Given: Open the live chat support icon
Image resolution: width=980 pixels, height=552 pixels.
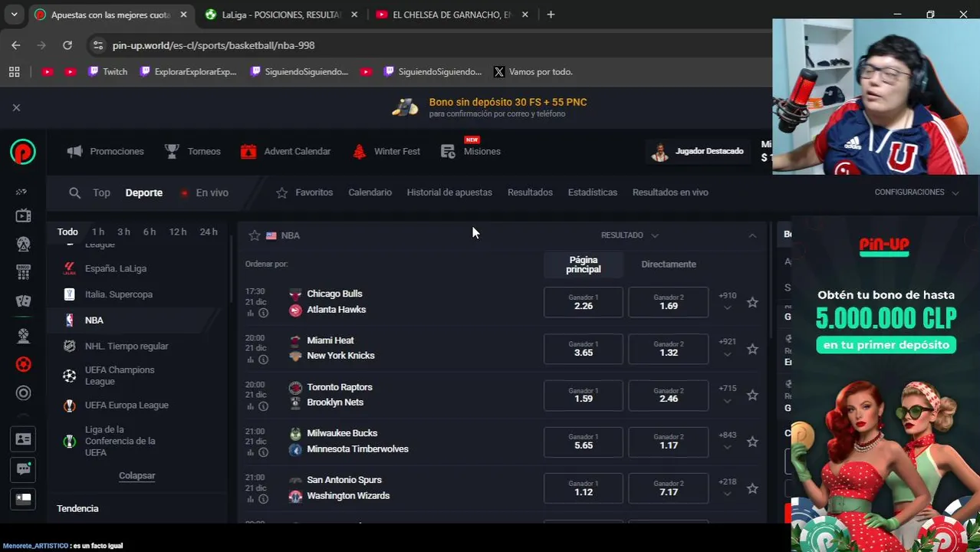Looking at the screenshot, I should [23, 468].
